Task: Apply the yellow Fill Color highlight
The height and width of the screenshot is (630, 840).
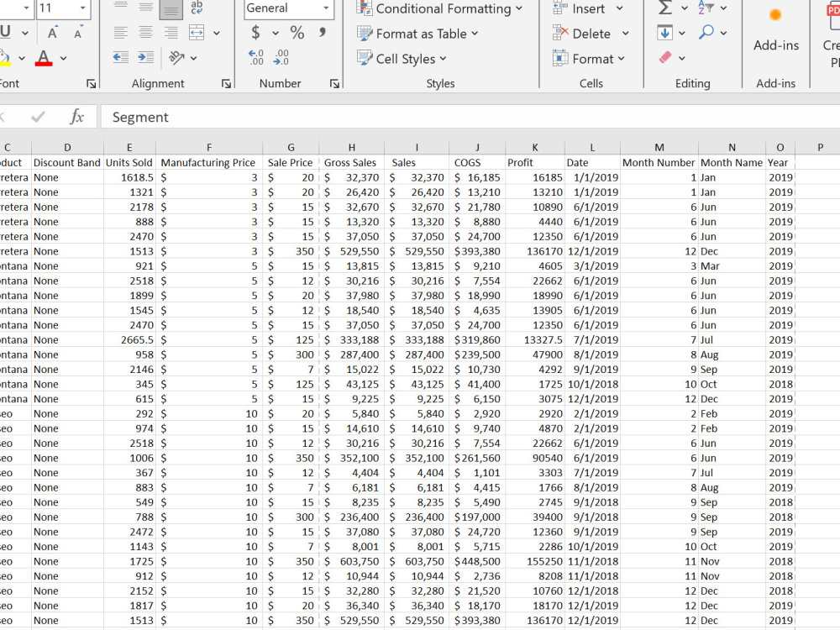Action: (x=5, y=57)
